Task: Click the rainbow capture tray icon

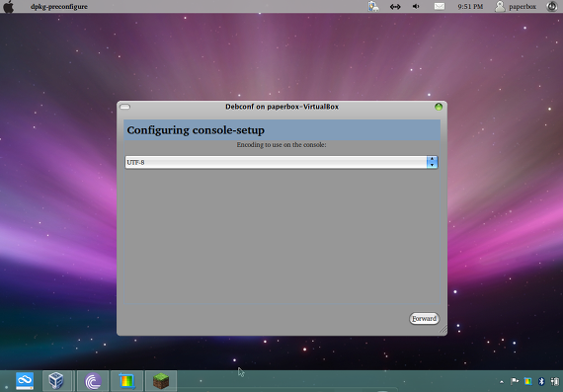Action: coord(527,381)
